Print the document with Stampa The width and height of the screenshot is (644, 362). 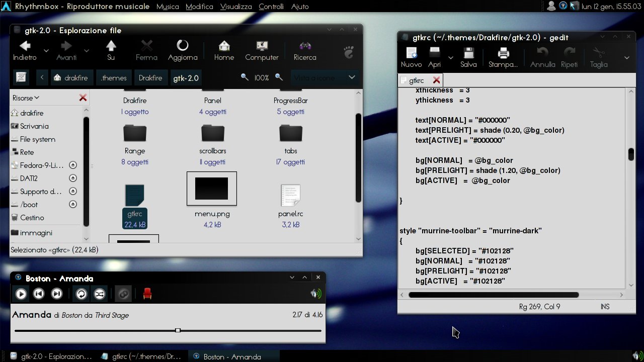pyautogui.click(x=503, y=58)
